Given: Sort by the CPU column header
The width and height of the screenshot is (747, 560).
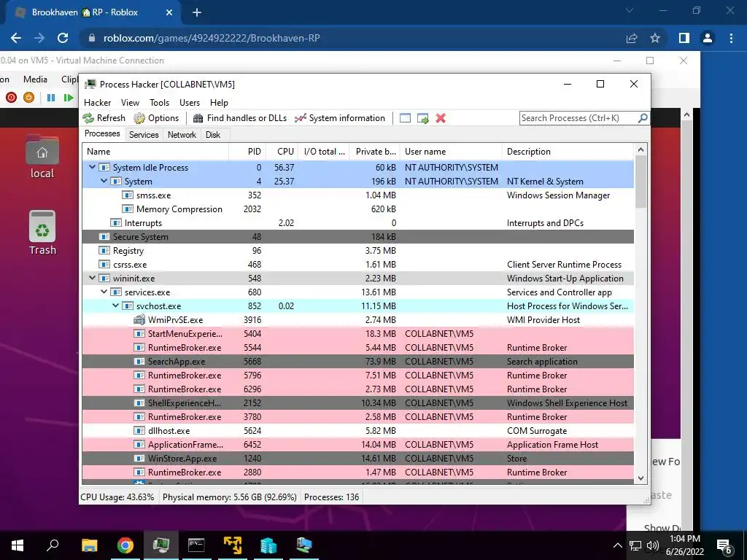Looking at the screenshot, I should click(282, 152).
